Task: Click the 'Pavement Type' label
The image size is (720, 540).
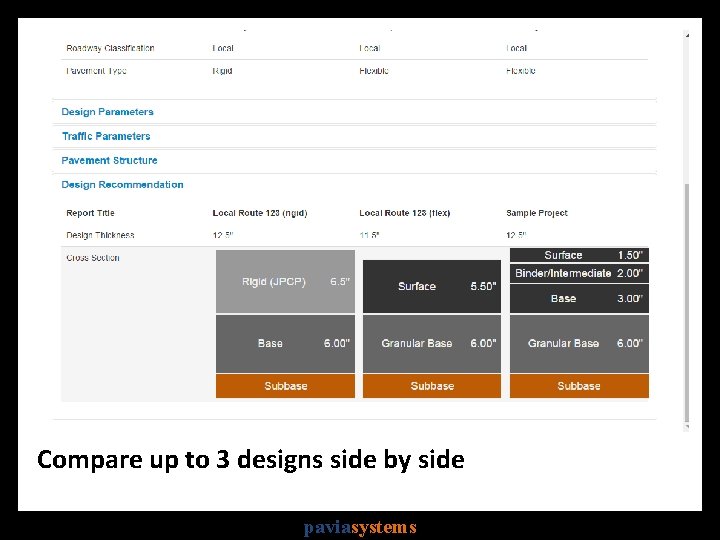Action: click(96, 71)
